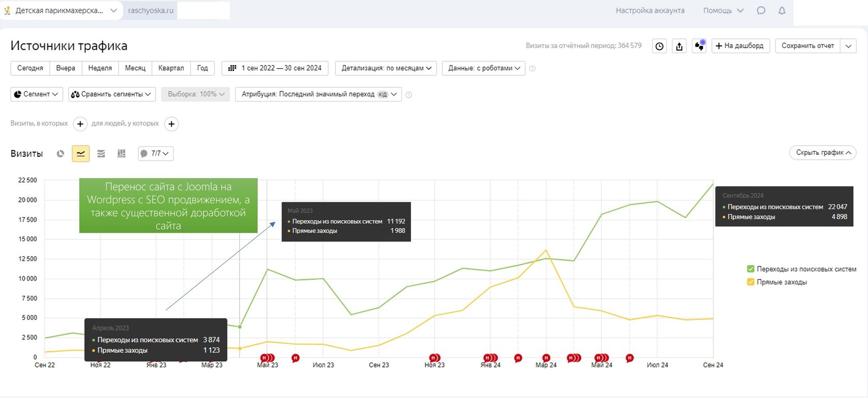The width and height of the screenshot is (868, 398).
Task: Select the Год period
Action: pyautogui.click(x=203, y=68)
